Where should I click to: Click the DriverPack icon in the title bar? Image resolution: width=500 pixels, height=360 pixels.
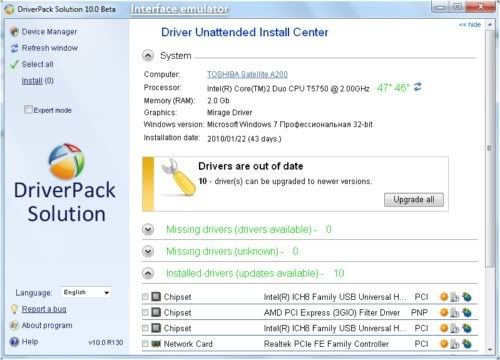pos(9,9)
